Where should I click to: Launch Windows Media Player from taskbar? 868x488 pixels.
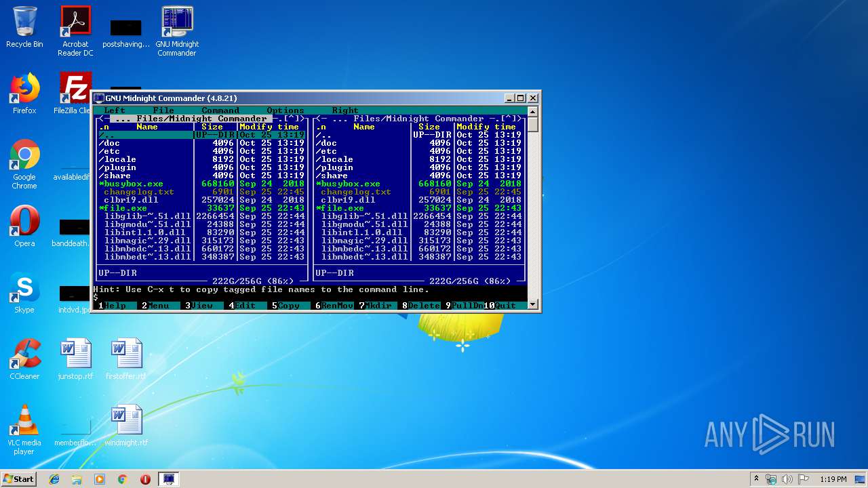point(100,479)
